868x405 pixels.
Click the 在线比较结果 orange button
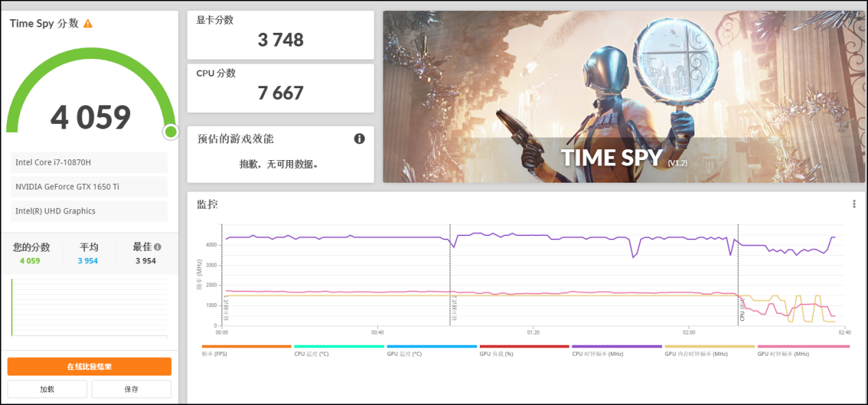tap(89, 367)
